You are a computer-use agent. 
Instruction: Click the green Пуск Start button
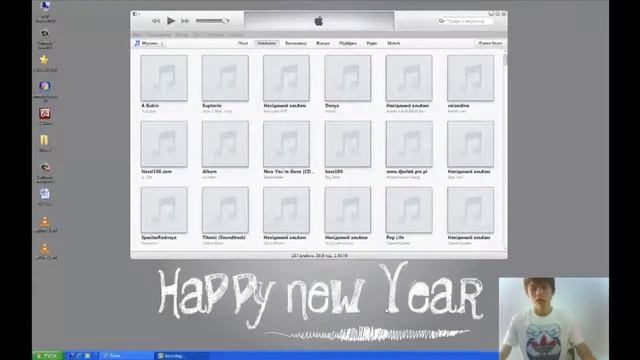tap(48, 356)
